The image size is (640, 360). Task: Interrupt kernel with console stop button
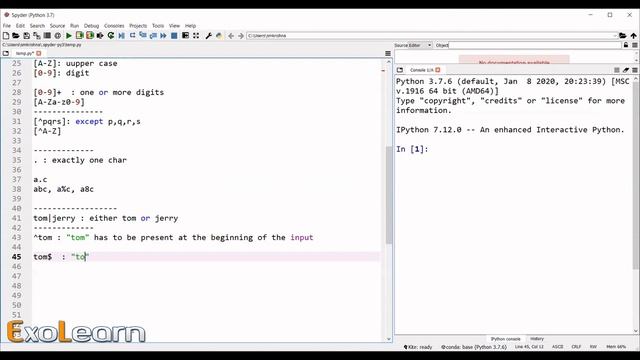pos(617,70)
